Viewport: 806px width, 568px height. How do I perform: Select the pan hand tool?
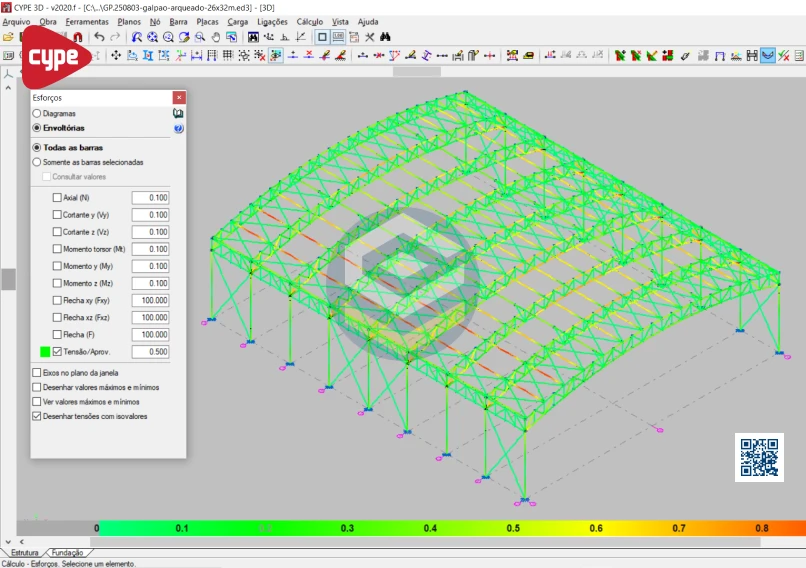click(217, 37)
